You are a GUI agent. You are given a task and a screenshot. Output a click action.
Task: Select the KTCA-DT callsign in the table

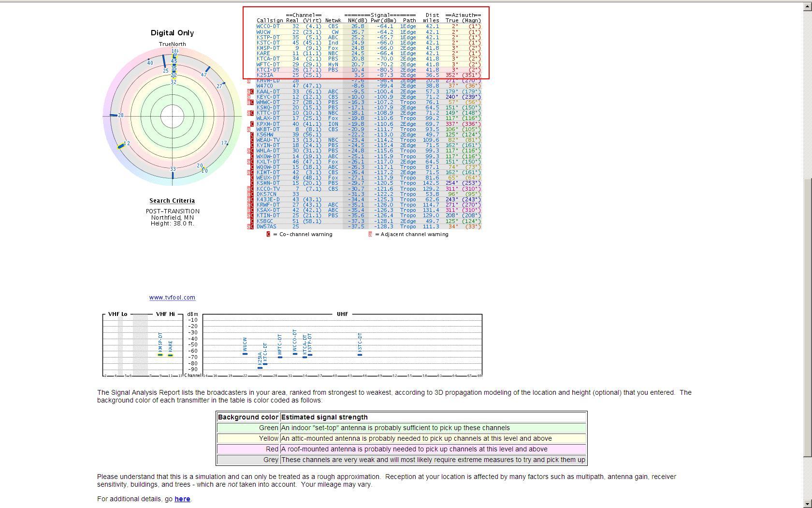[268, 59]
